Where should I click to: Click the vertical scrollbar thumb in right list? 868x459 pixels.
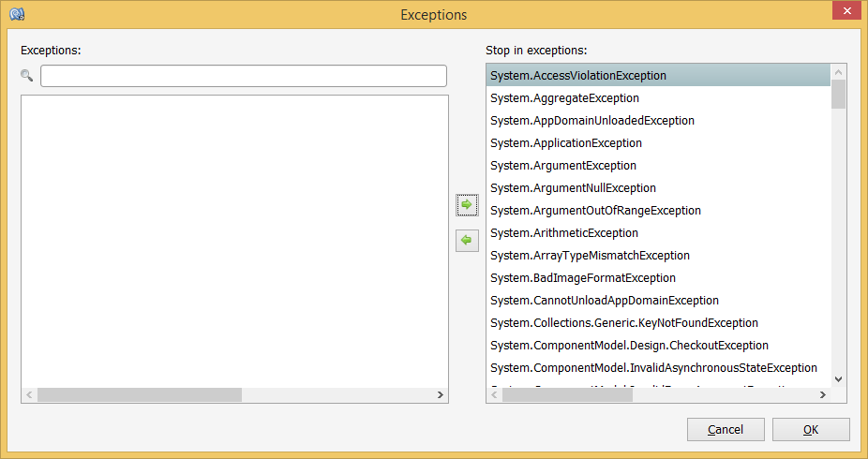pos(839,95)
